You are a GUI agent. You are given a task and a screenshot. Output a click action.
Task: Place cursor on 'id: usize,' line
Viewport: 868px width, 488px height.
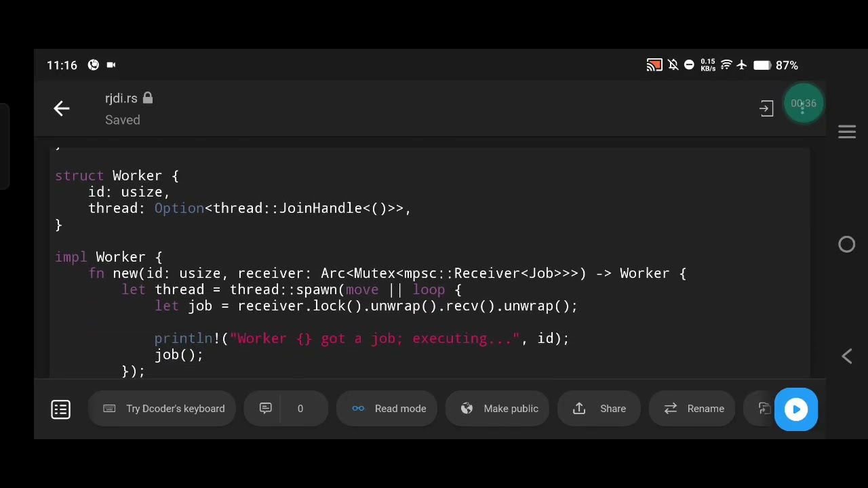pos(129,192)
